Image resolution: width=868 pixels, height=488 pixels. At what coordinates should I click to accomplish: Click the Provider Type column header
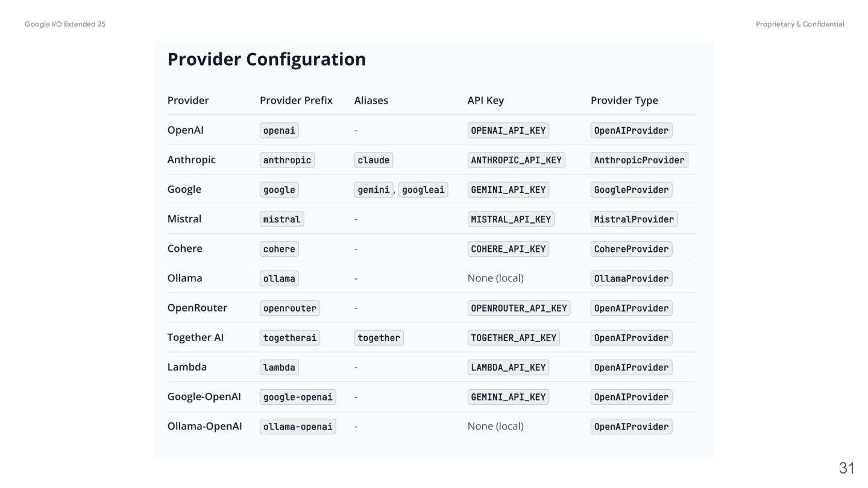(624, 100)
